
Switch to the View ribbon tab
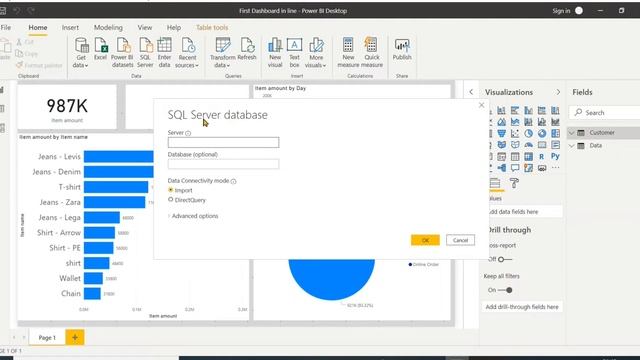[144, 27]
